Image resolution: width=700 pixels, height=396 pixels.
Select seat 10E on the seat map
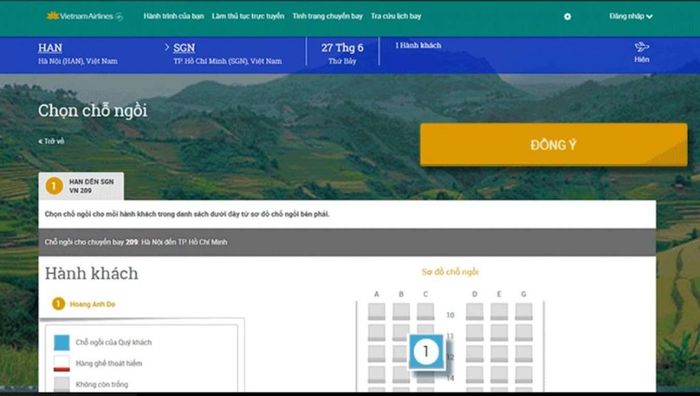[499, 311]
